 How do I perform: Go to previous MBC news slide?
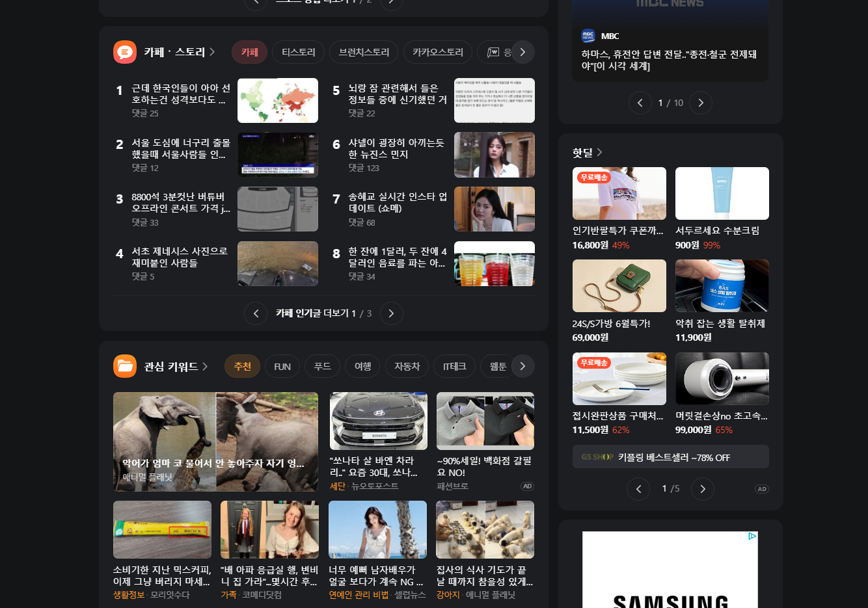pyautogui.click(x=640, y=103)
